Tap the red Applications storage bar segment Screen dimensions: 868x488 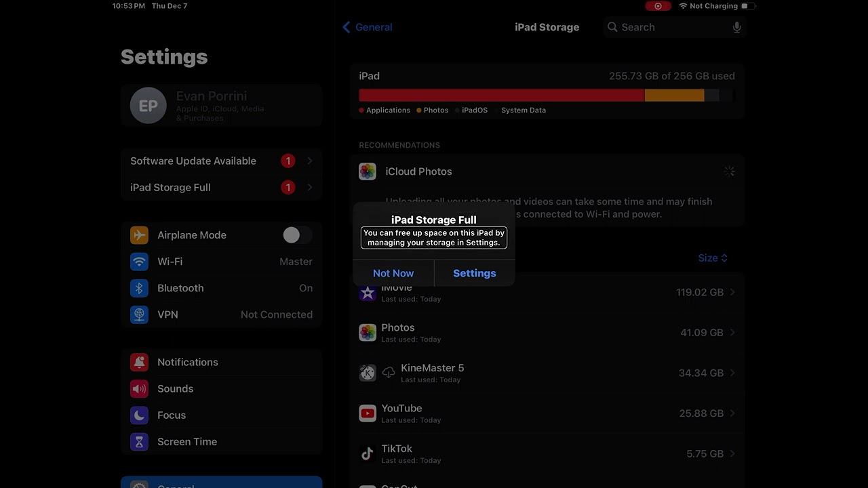tap(502, 96)
